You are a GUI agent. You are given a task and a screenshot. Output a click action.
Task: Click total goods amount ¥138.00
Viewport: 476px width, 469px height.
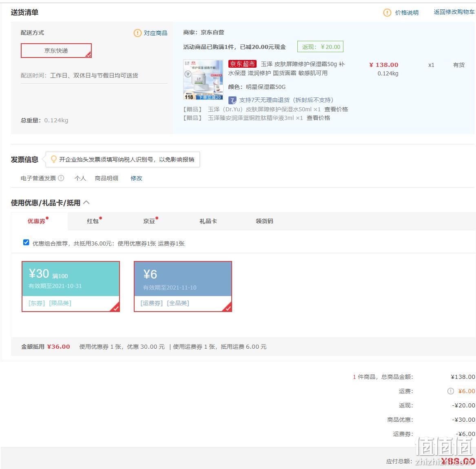click(x=463, y=377)
